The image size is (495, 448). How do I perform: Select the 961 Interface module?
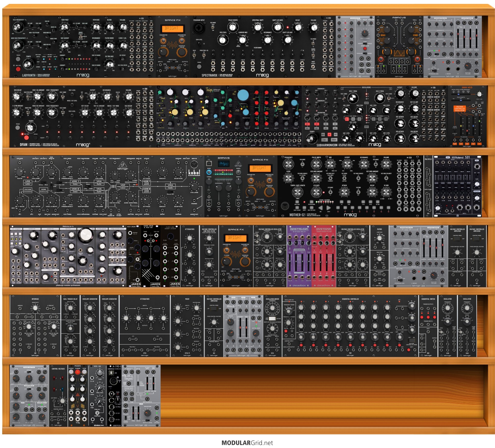pos(35,326)
